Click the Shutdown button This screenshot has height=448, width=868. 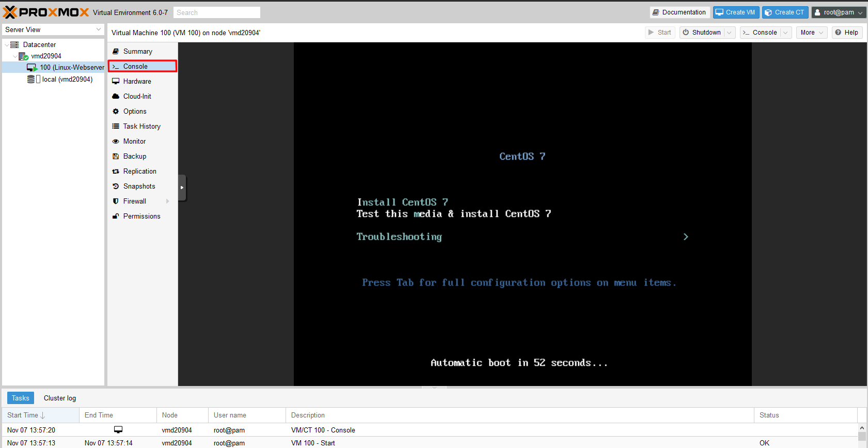coord(702,32)
